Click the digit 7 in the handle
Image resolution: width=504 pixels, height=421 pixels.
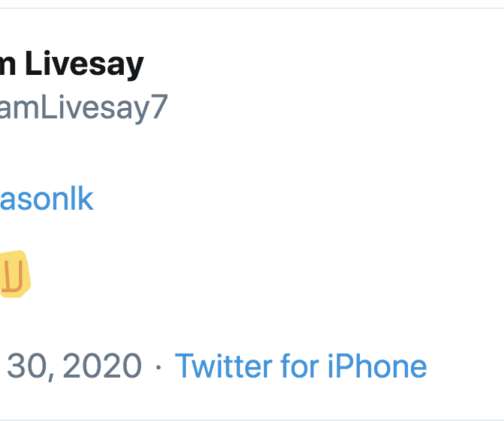pos(160,107)
